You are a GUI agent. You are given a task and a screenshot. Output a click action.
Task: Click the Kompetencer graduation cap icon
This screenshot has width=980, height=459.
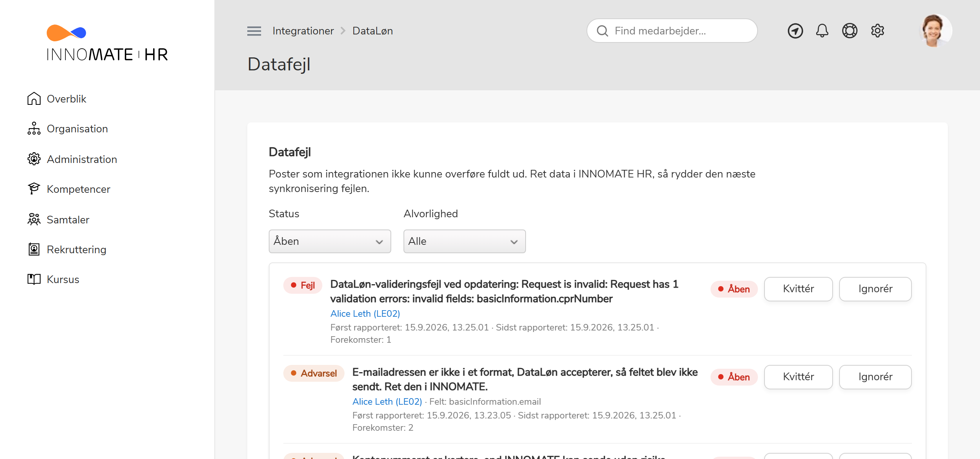[x=34, y=189]
